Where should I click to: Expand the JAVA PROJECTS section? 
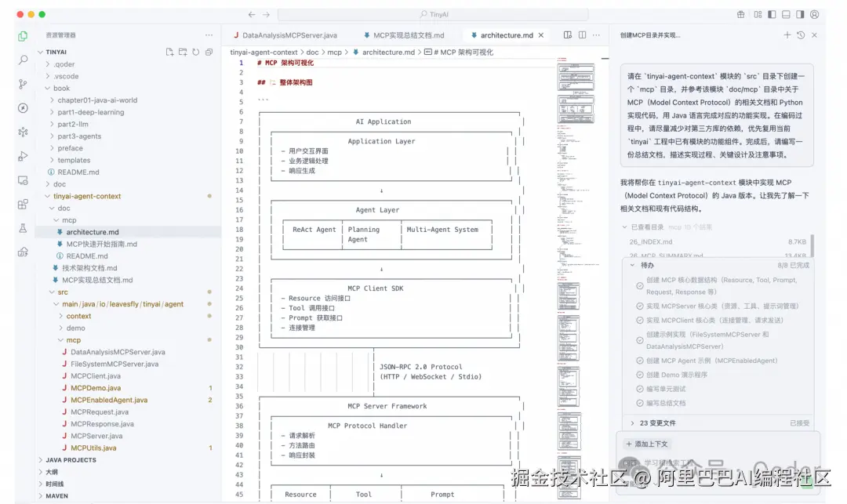(41, 460)
